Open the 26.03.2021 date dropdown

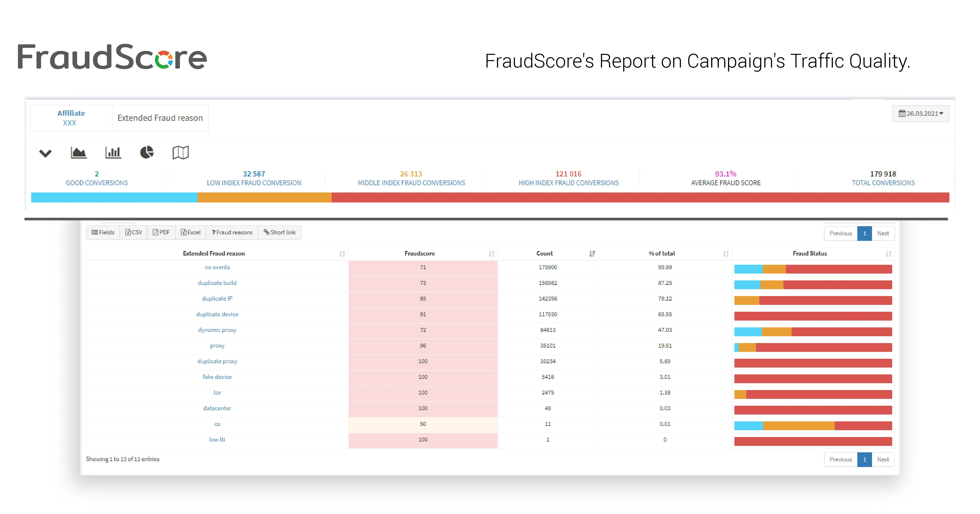pos(921,114)
